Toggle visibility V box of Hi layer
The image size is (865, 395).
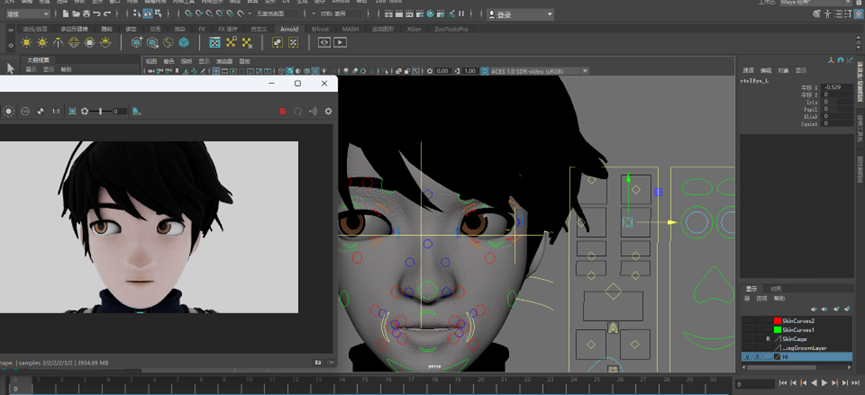click(x=747, y=357)
